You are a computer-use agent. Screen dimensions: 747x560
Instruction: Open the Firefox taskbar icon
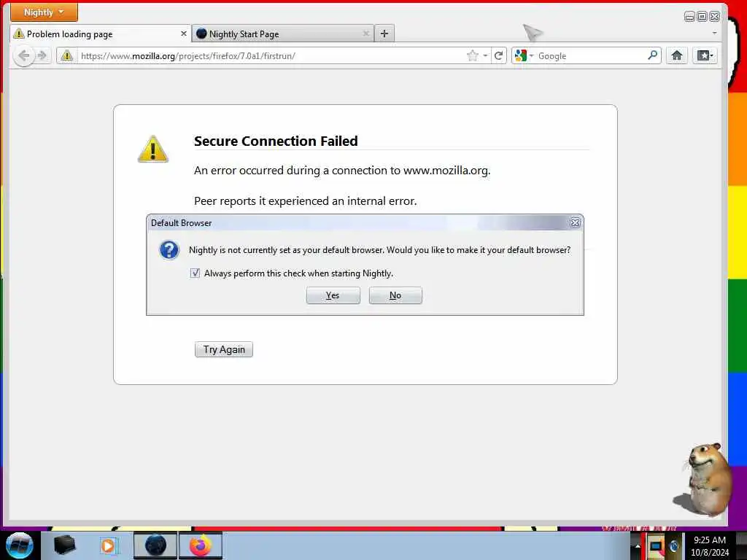coord(201,545)
